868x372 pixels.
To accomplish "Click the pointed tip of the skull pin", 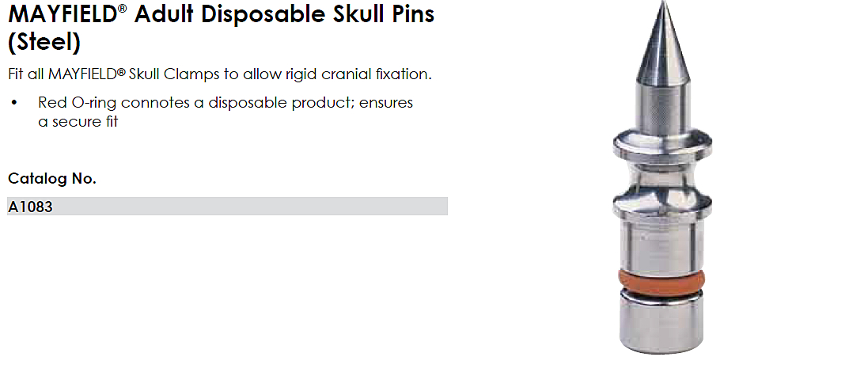I will 661,8.
